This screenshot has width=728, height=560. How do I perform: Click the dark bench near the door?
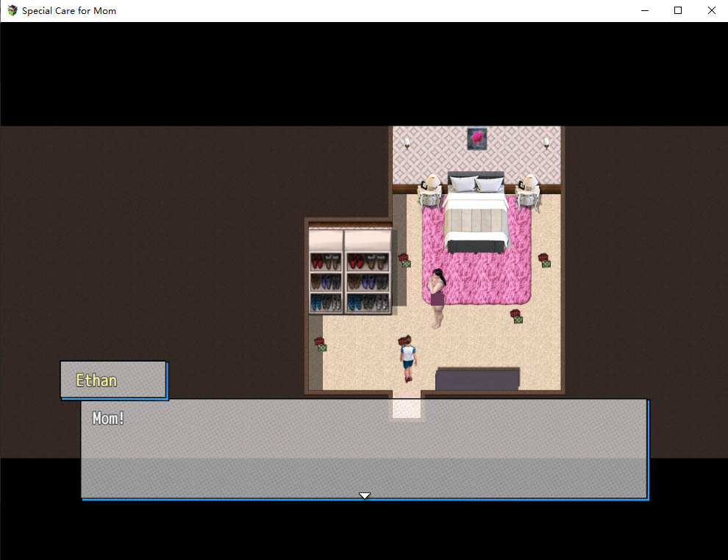tap(477, 378)
